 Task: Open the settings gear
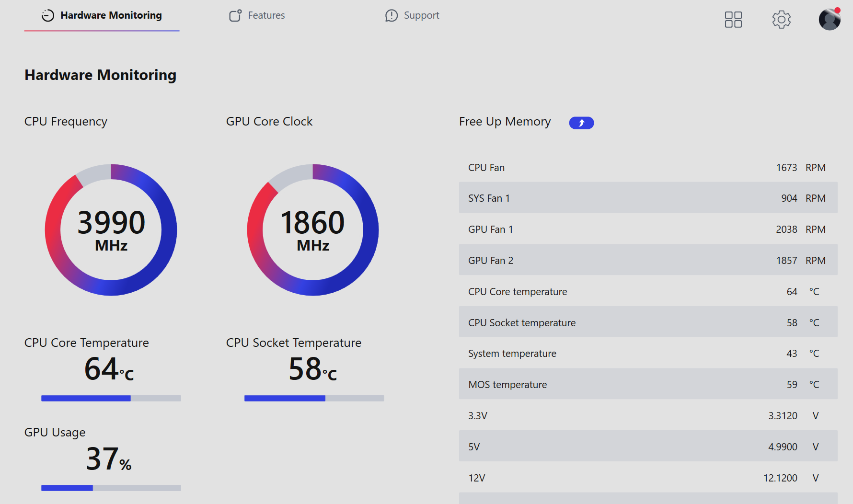[781, 20]
